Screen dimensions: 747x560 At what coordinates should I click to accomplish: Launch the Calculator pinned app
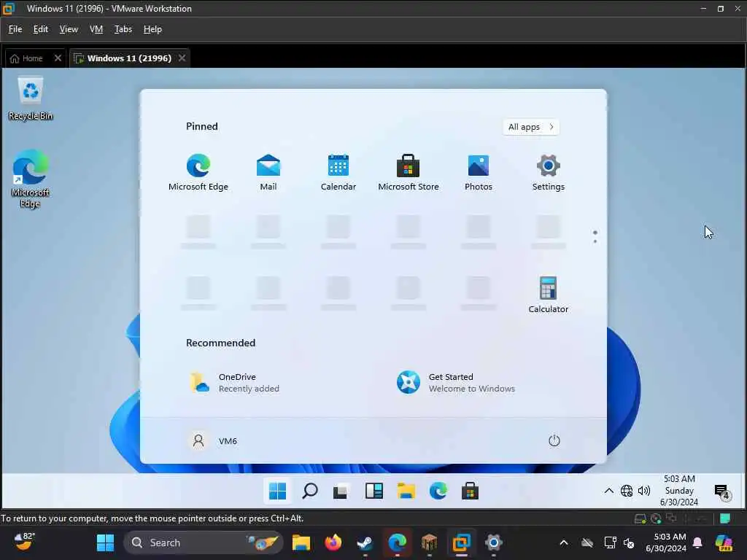pyautogui.click(x=549, y=295)
